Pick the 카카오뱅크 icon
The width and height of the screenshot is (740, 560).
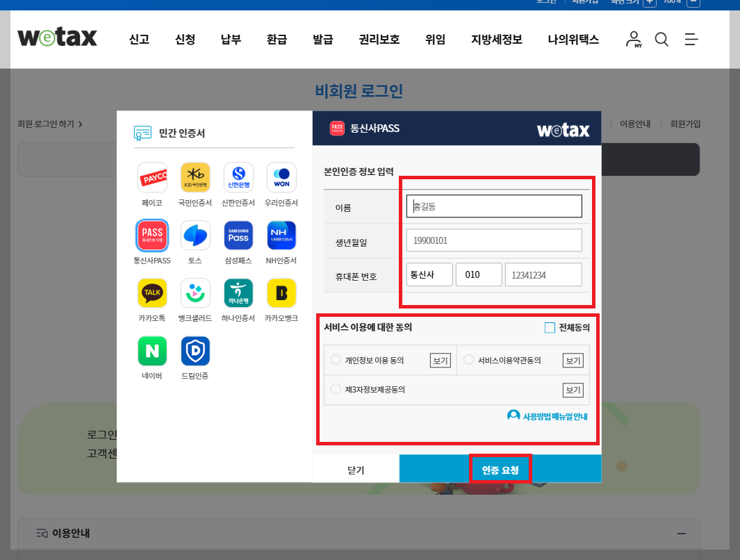click(281, 293)
